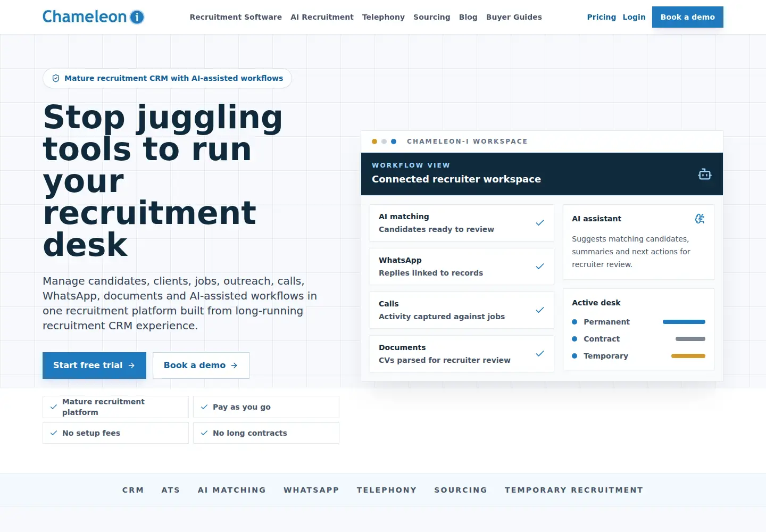Screen dimensions: 766x532
Task: Click the checkmark on Documents card
Action: click(540, 354)
